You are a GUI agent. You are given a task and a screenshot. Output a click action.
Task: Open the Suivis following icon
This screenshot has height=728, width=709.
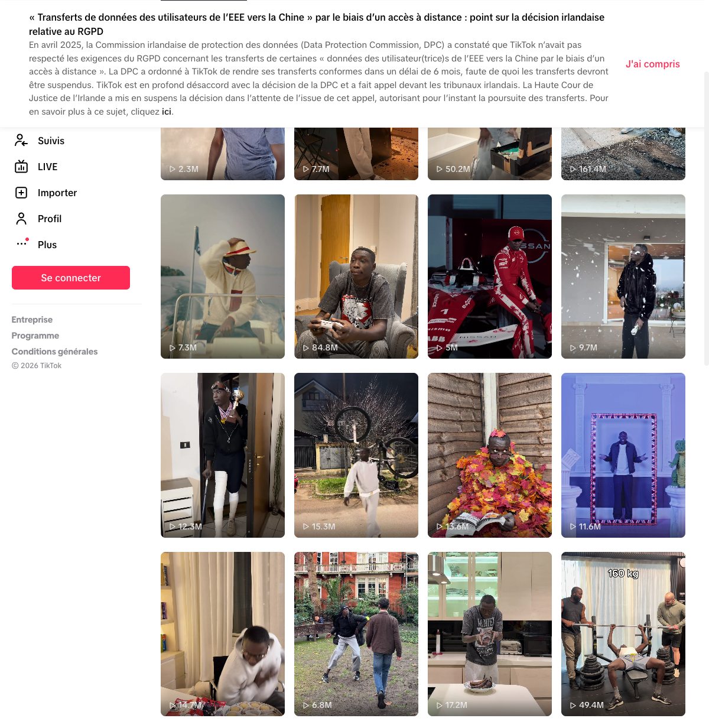[x=21, y=141]
